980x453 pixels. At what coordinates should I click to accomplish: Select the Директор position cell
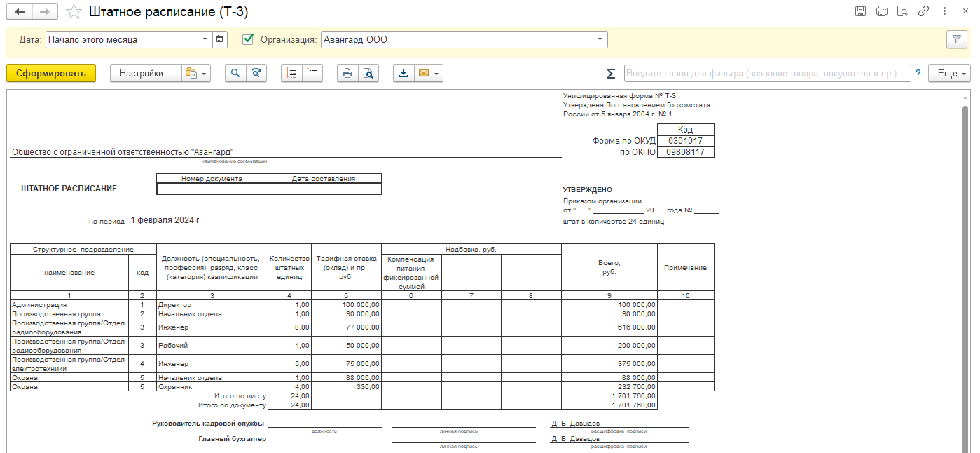[212, 305]
